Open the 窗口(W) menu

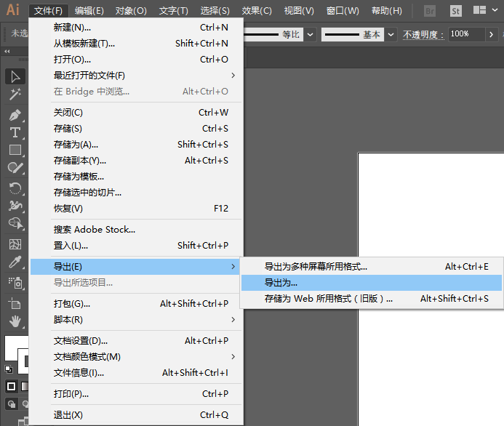[343, 11]
